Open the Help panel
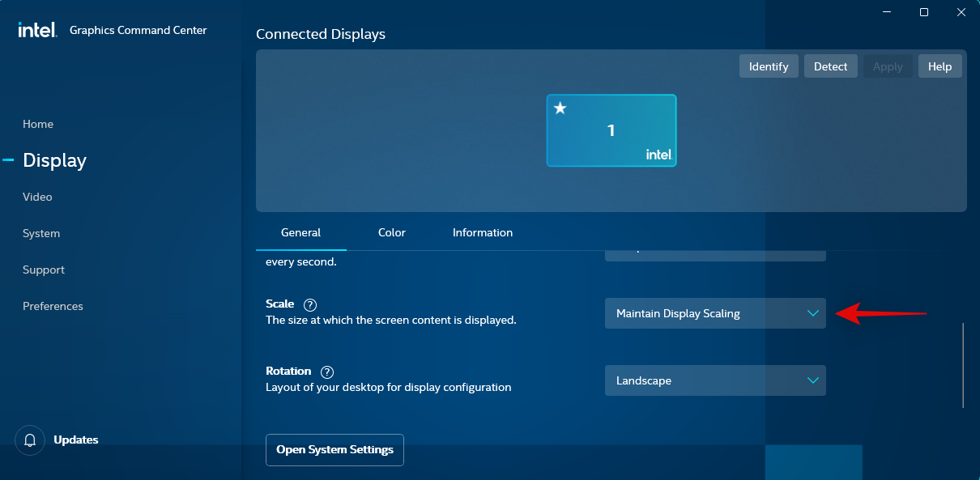This screenshot has height=480, width=980. point(940,66)
